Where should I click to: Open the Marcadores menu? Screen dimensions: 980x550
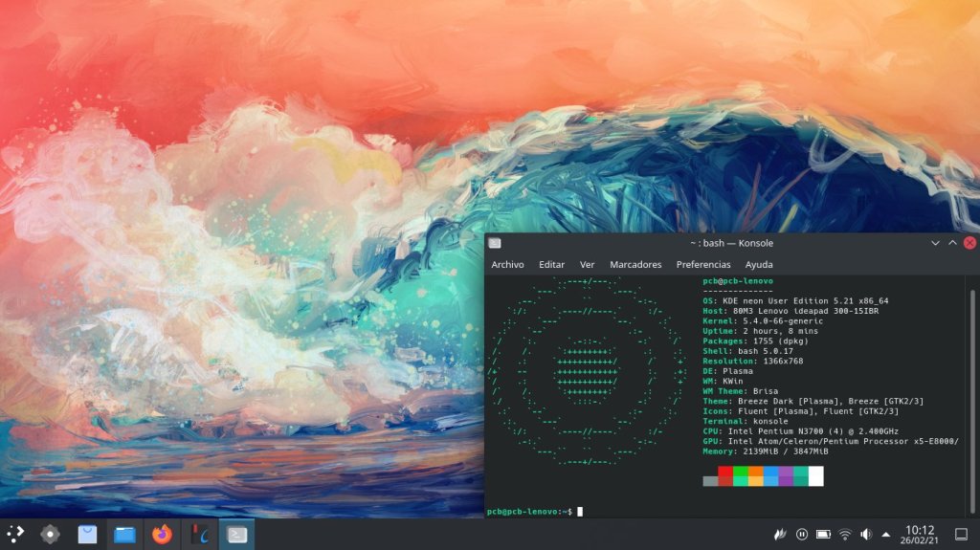pyautogui.click(x=635, y=264)
